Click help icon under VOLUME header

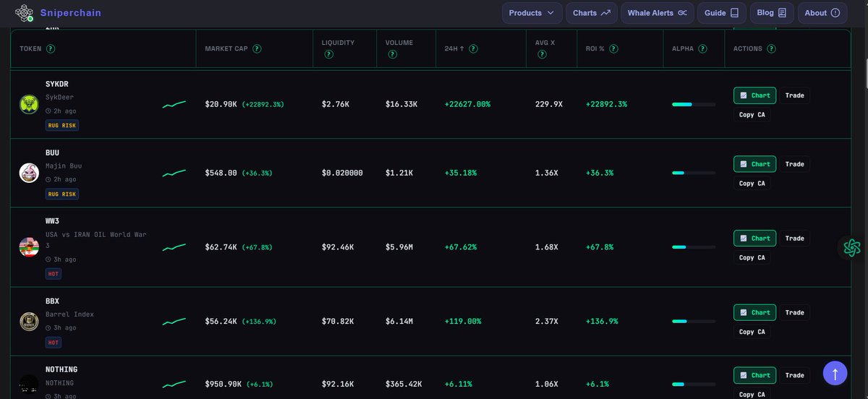393,54
